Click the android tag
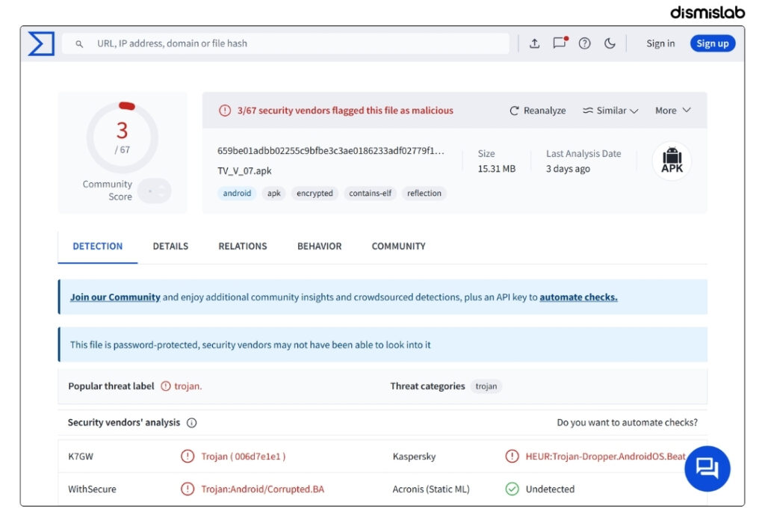 (237, 194)
